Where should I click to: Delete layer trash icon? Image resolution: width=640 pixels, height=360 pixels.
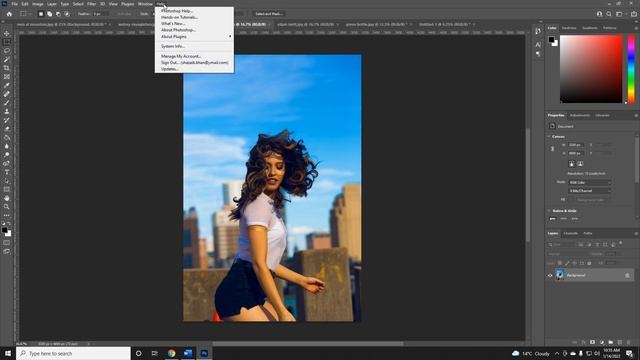[x=629, y=342]
